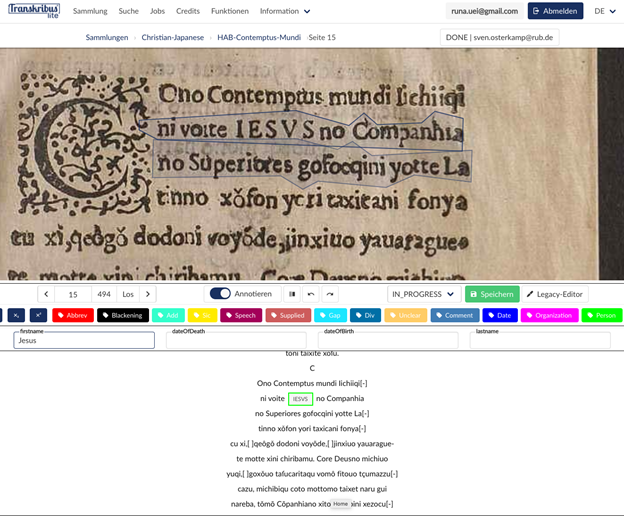Viewport: 624px width, 516px height.
Task: Open the Sammlung menu item
Action: pyautogui.click(x=90, y=11)
